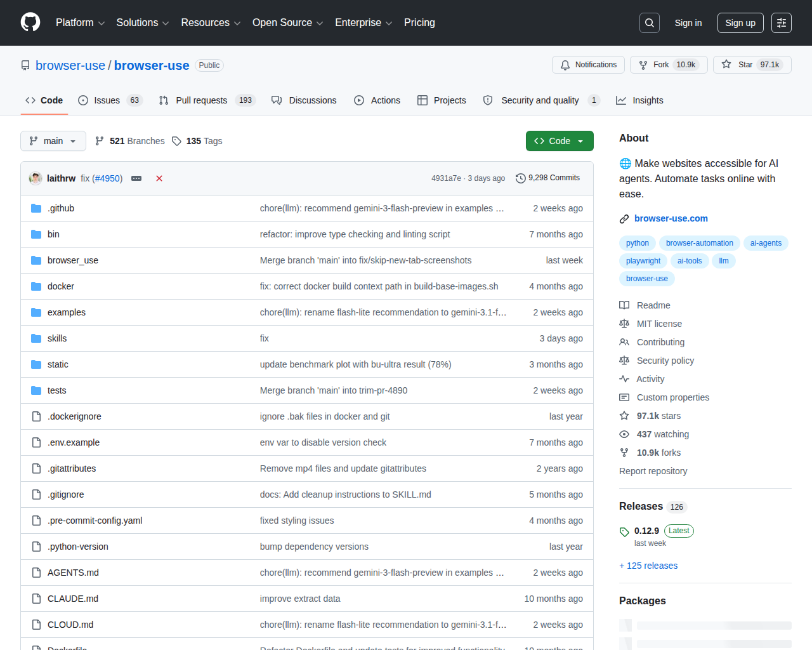Click the commits history clock icon

(x=521, y=178)
